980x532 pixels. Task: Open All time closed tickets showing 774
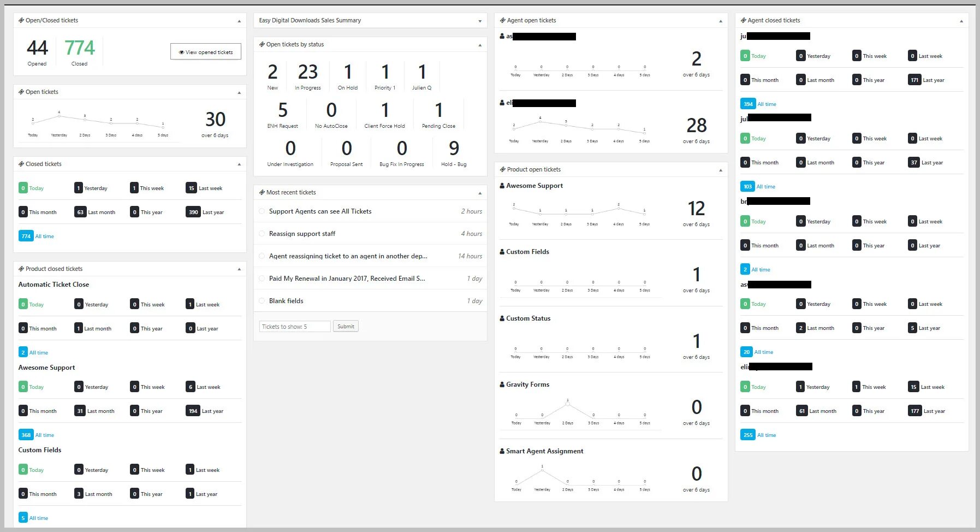click(x=26, y=236)
